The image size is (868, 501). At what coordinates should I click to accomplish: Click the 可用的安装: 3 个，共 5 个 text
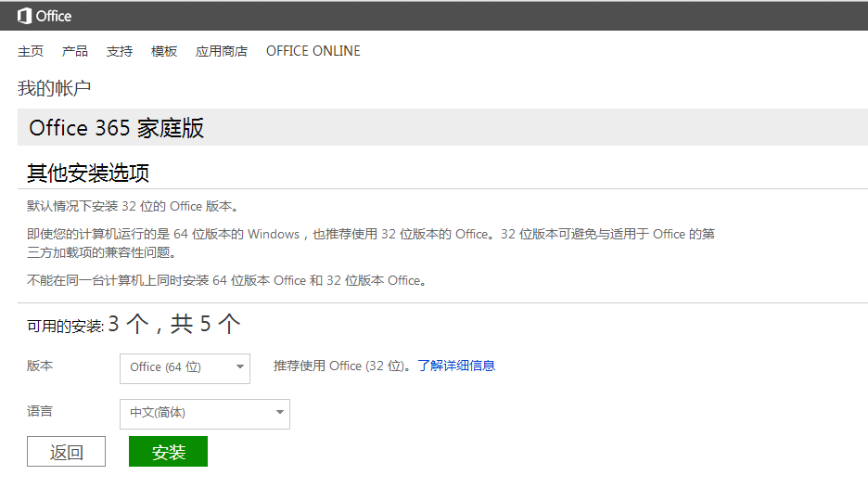[134, 325]
